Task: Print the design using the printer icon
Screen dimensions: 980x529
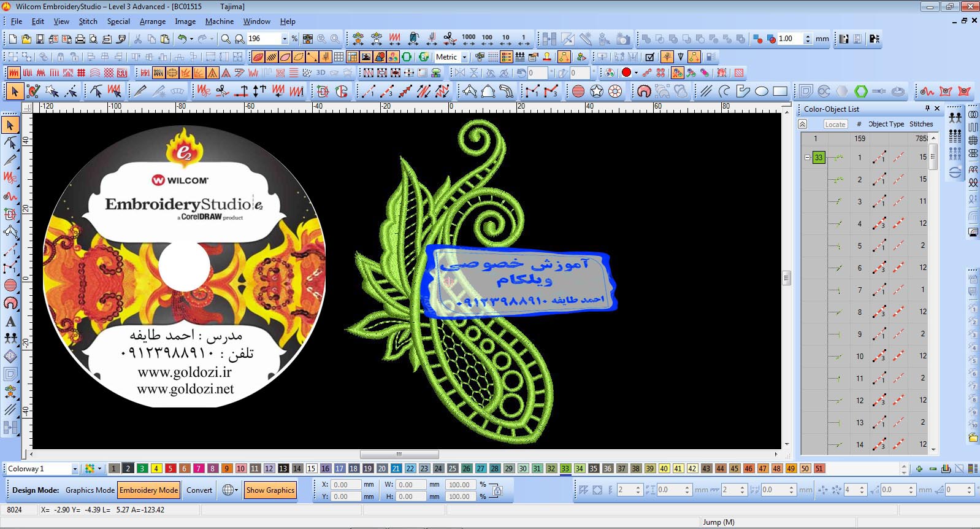Action: point(80,39)
